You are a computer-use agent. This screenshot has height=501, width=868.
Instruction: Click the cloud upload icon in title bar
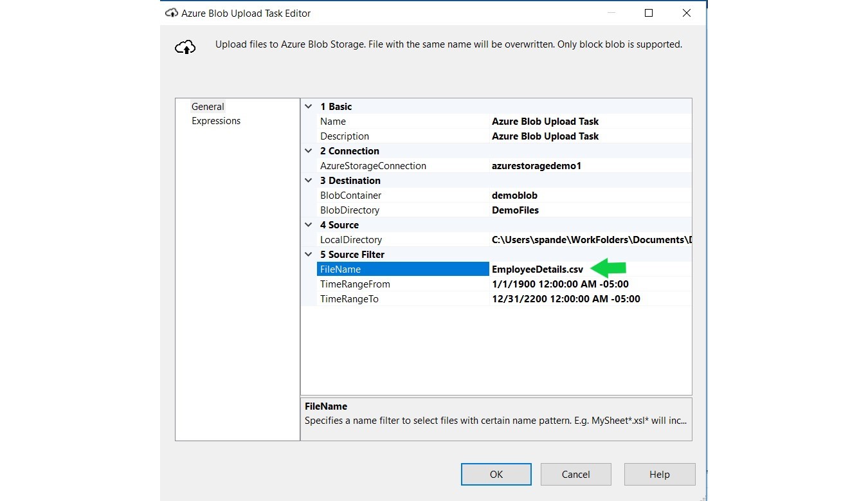171,13
